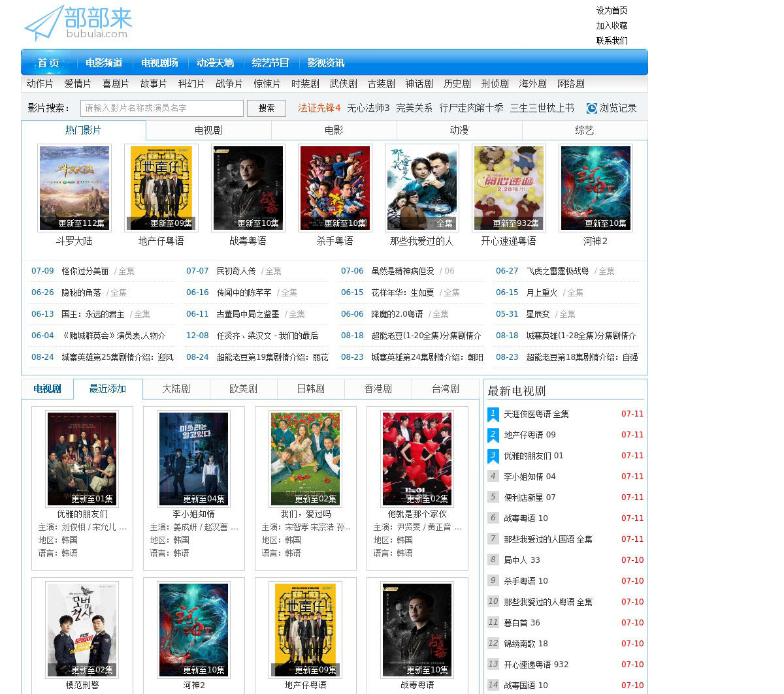Open the 斗罗大陆 poster thumbnail
Screen dimensions: 784x694
74,188
